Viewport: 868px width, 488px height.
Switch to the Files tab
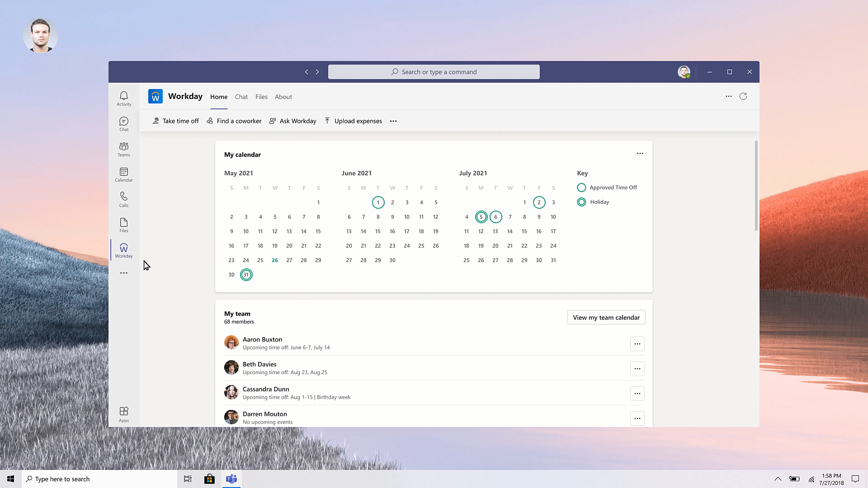pos(261,97)
